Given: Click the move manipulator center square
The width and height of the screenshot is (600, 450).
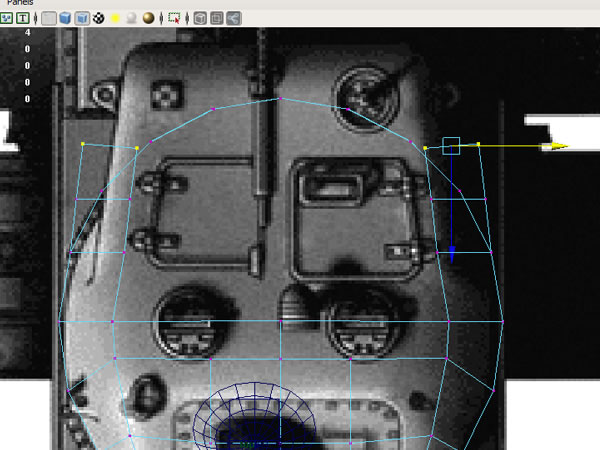Looking at the screenshot, I should (x=451, y=146).
